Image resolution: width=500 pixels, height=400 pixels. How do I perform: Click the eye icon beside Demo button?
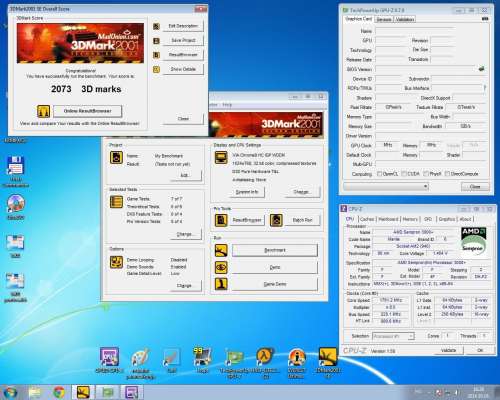tap(221, 267)
